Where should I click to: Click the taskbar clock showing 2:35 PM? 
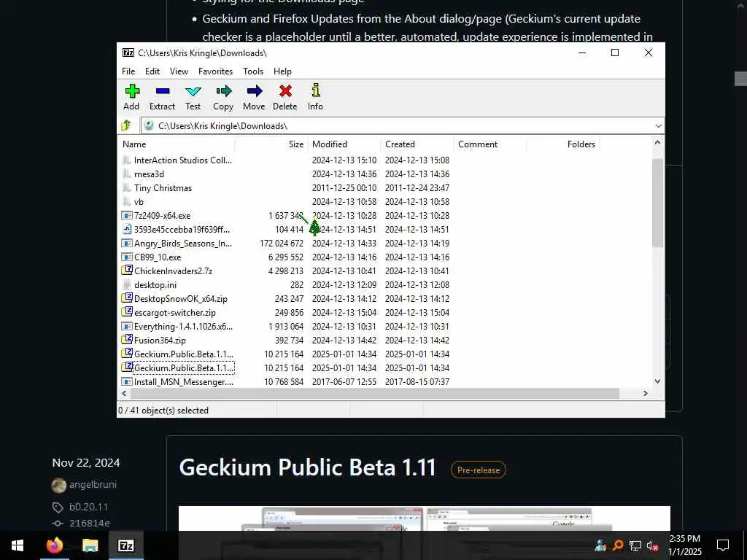[x=685, y=545]
